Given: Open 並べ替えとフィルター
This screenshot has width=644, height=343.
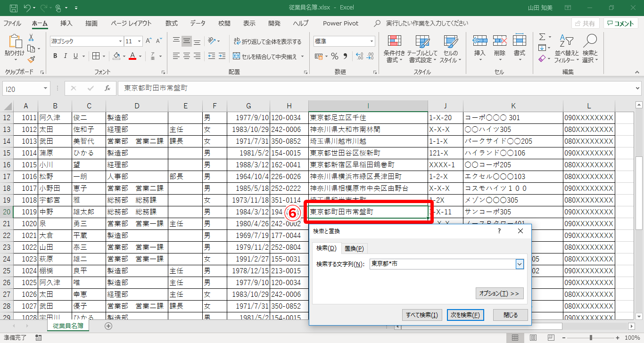Looking at the screenshot, I should point(567,49).
